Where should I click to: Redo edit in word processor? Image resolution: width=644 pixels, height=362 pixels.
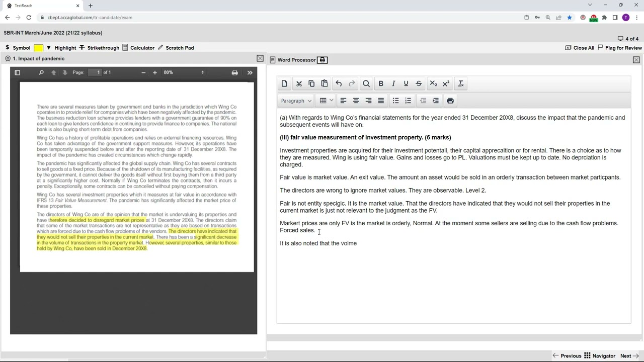352,83
